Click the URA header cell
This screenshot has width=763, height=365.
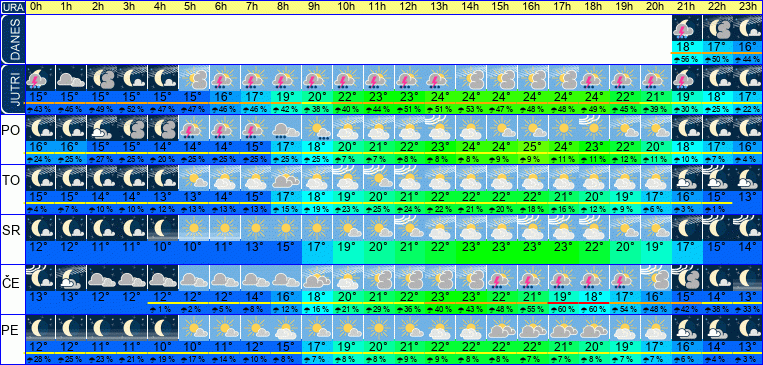[12, 7]
